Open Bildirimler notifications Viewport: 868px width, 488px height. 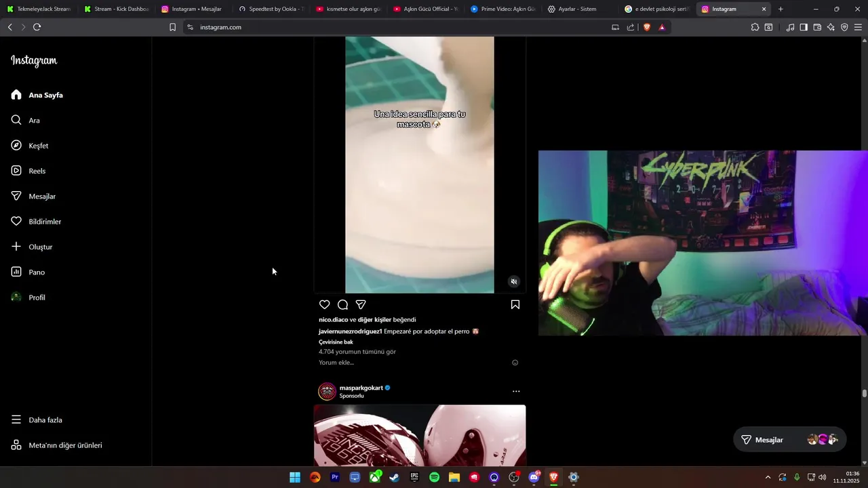pos(36,222)
